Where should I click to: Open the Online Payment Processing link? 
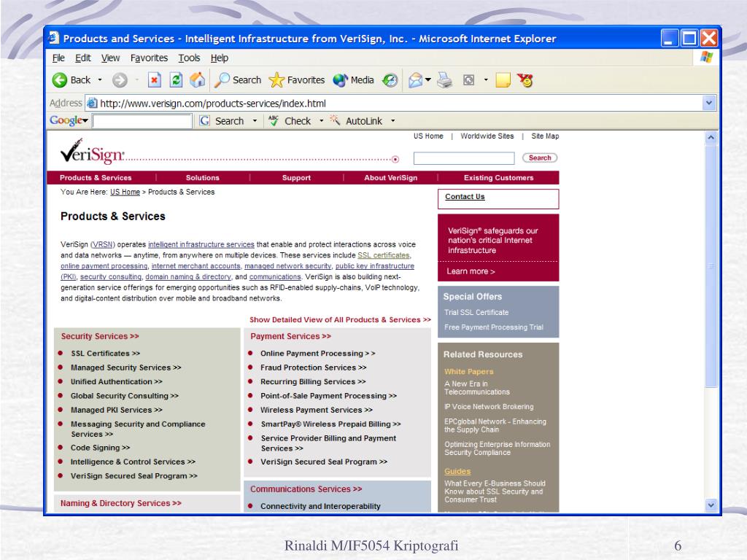pyautogui.click(x=318, y=354)
